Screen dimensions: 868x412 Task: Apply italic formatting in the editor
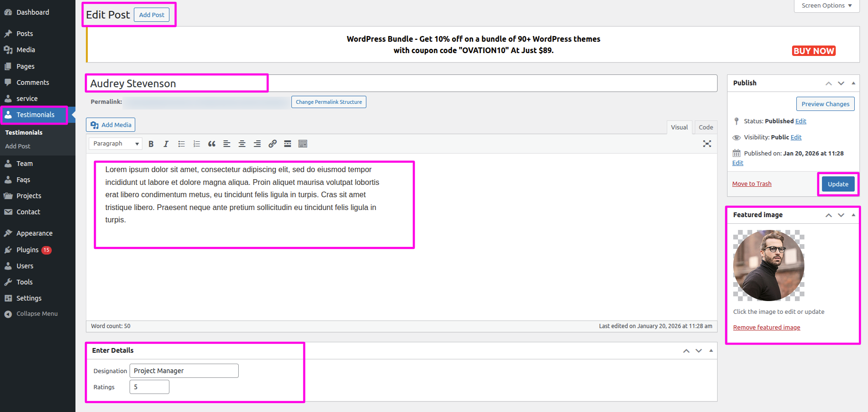[166, 144]
